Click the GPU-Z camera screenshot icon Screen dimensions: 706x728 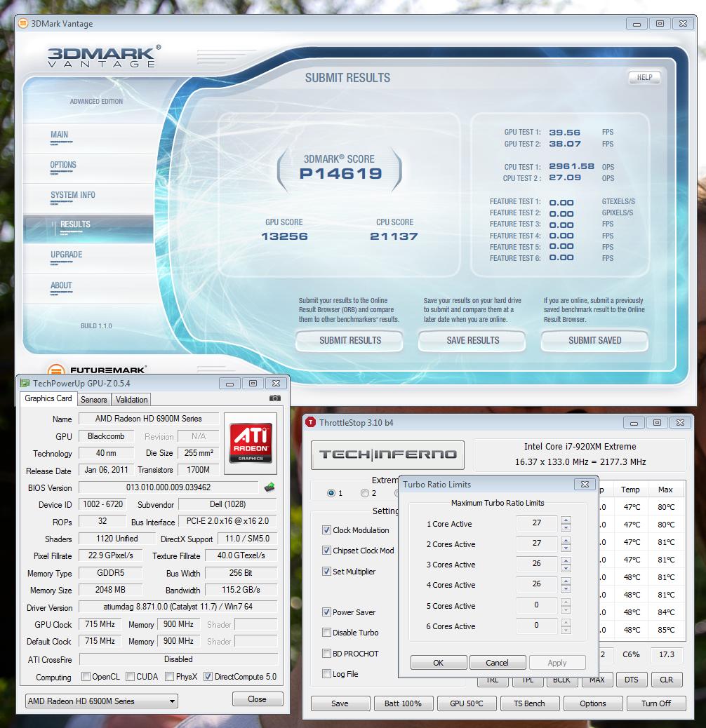(275, 398)
